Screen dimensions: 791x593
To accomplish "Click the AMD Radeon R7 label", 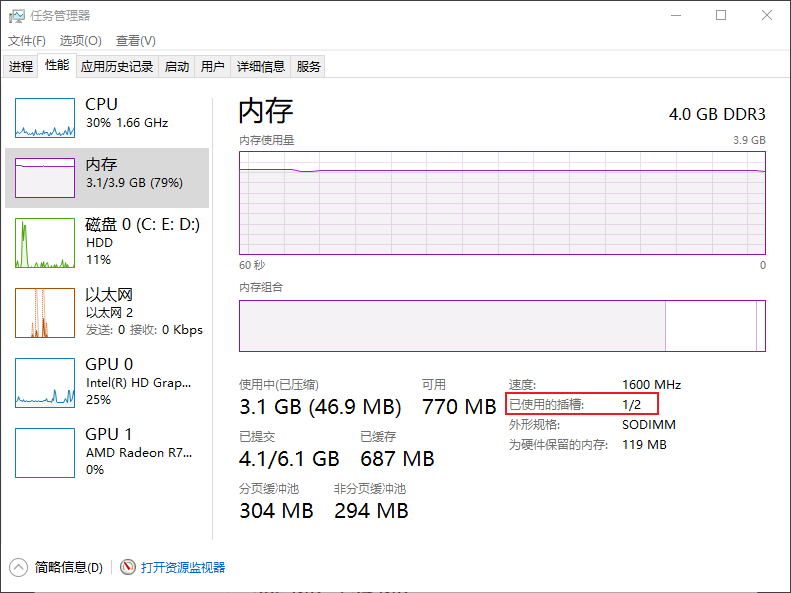I will 139,453.
